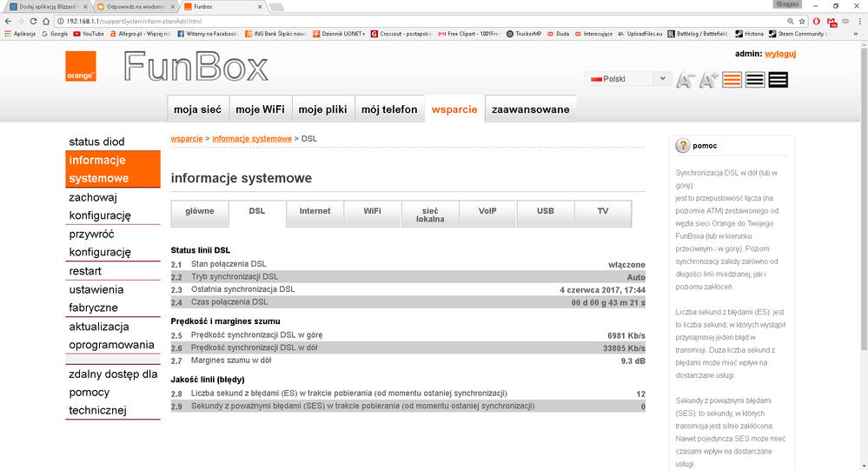The height and width of the screenshot is (470, 868).
Task: Increase page font size with A+ icon
Action: pyautogui.click(x=709, y=80)
